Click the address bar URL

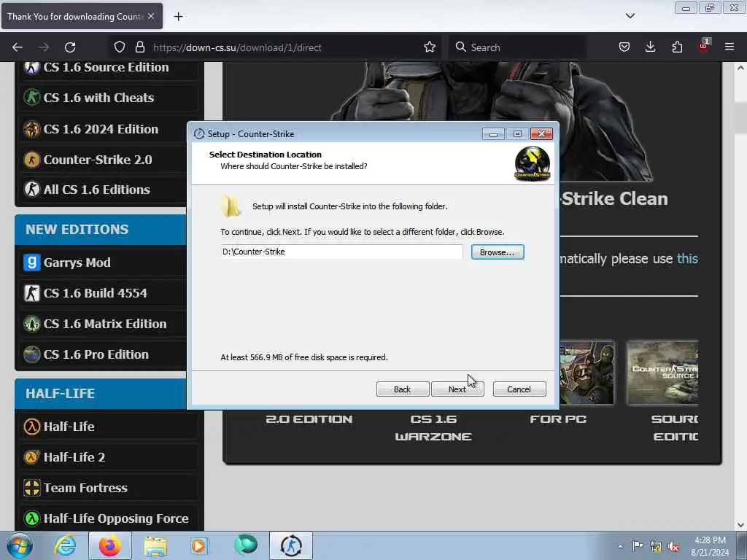237,47
